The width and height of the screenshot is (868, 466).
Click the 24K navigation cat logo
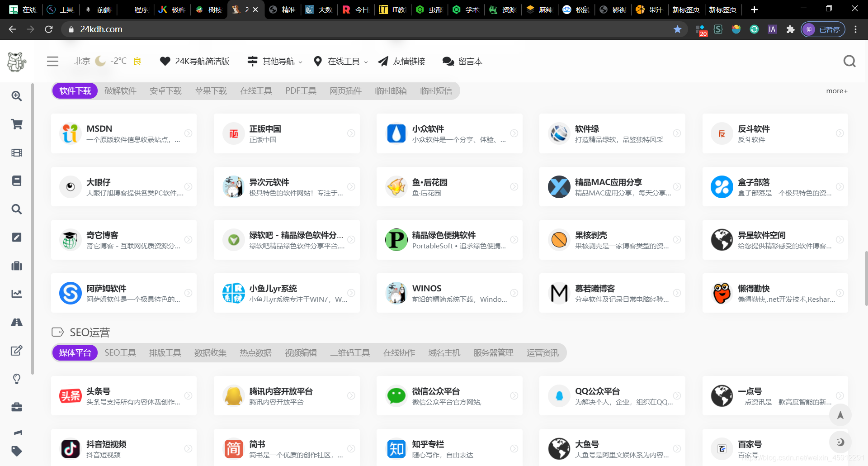(17, 62)
